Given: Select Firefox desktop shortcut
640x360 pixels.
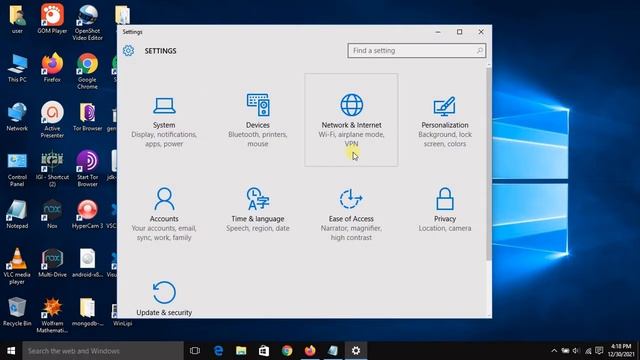Looking at the screenshot, I should [52, 68].
